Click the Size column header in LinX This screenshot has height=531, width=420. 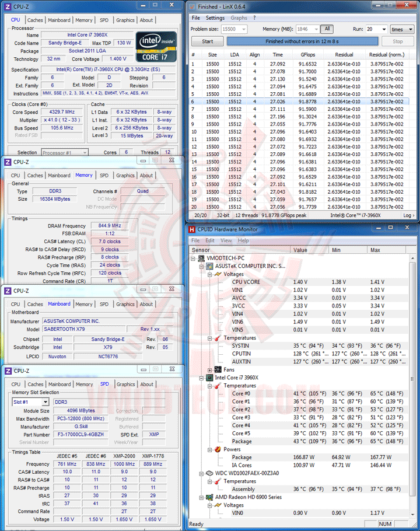coord(212,54)
